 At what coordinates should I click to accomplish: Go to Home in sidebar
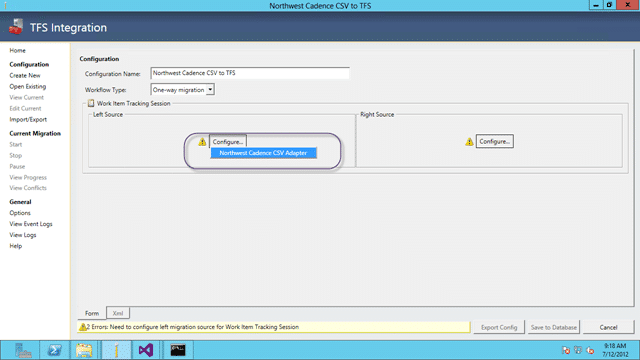point(18,51)
